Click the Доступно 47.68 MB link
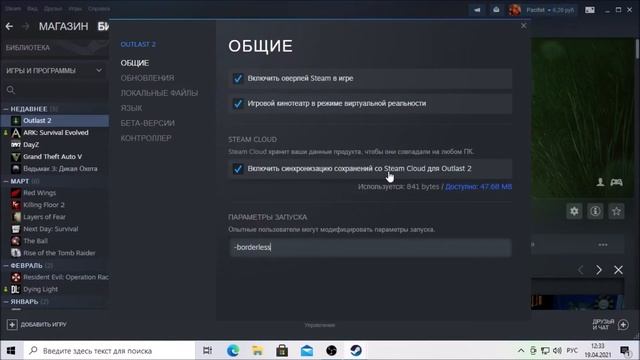Screen dimensions: 640x360 tap(478, 187)
